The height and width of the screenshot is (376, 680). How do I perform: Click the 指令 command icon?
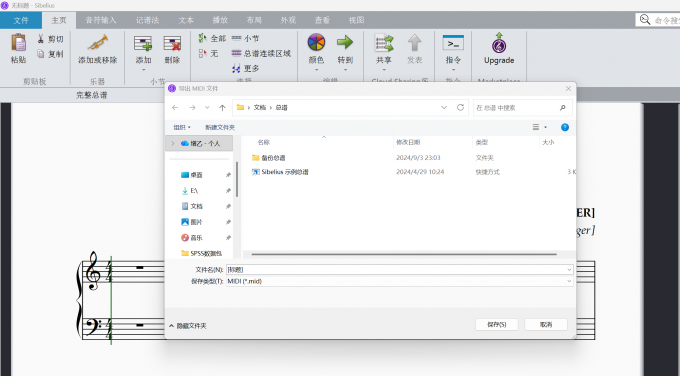(x=453, y=43)
